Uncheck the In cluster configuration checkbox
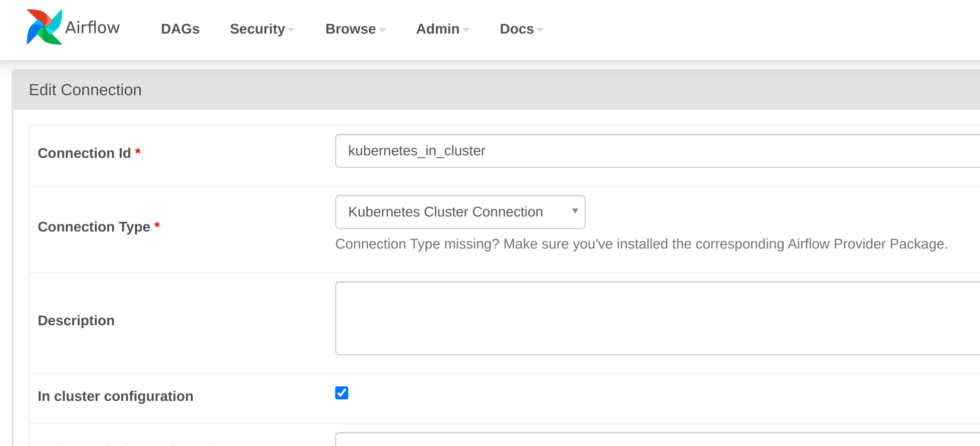Viewport: 980px width, 446px height. [341, 393]
